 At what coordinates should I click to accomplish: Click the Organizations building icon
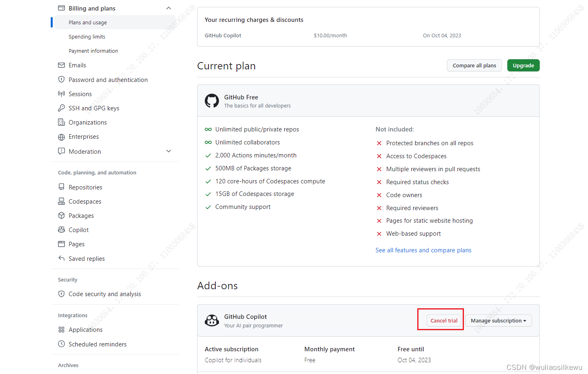(x=61, y=122)
